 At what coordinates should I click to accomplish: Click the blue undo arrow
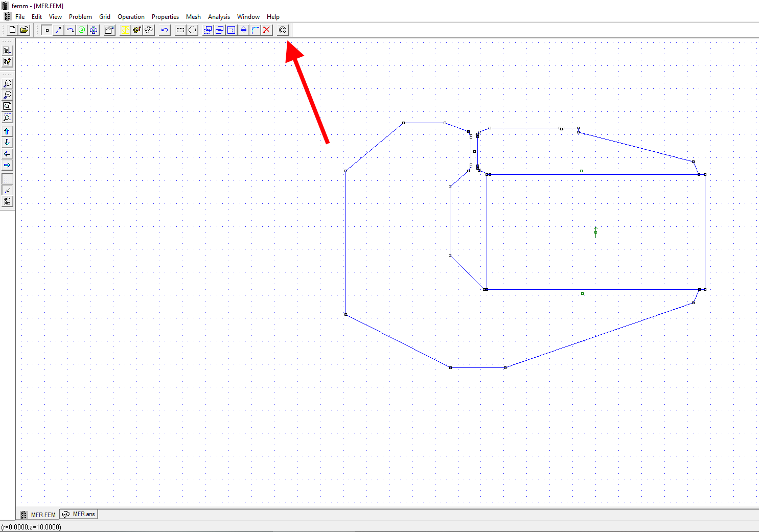point(165,30)
